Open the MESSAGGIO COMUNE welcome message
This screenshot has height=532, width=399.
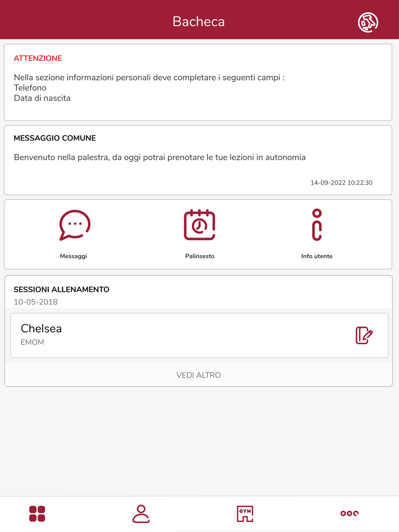click(x=198, y=160)
